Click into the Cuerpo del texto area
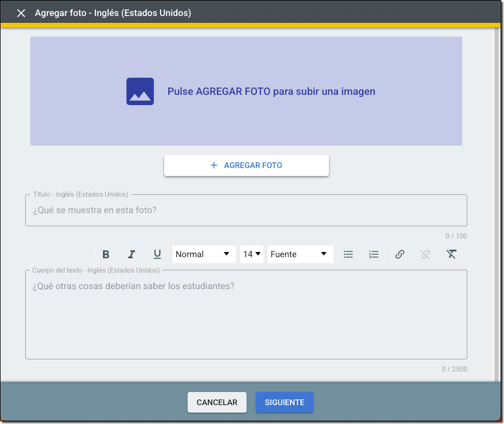The image size is (504, 424). [x=246, y=320]
